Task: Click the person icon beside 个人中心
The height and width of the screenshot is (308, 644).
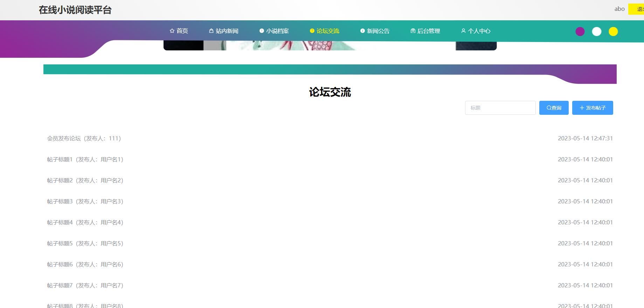Action: pyautogui.click(x=463, y=31)
